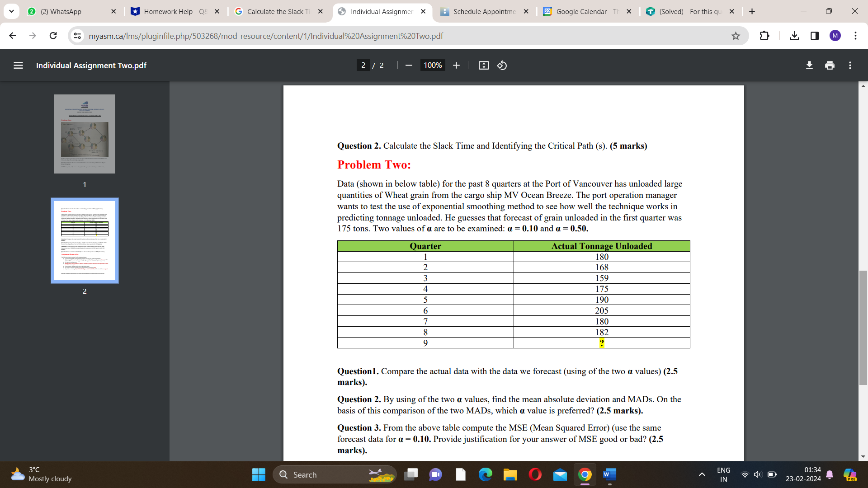The image size is (868, 488).
Task: Launch Microsoft Word from the taskbar
Action: [609, 474]
